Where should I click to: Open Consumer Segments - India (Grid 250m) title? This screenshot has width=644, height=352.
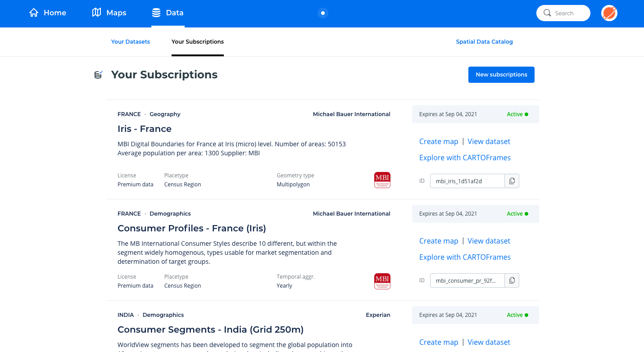point(210,329)
